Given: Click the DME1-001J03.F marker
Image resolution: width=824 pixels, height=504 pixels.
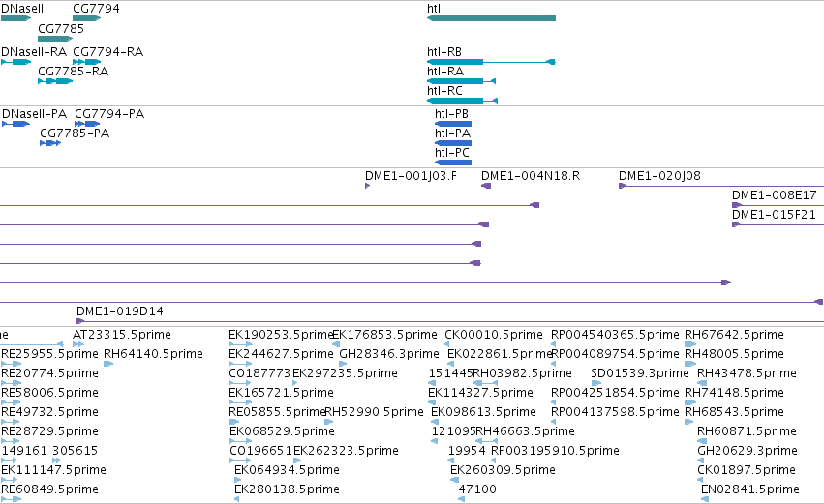Looking at the screenshot, I should pos(367,186).
